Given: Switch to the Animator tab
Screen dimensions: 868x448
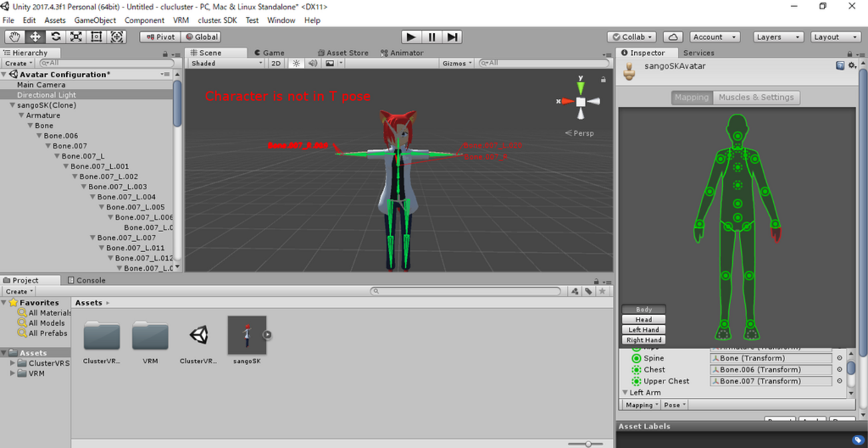Looking at the screenshot, I should 402,53.
